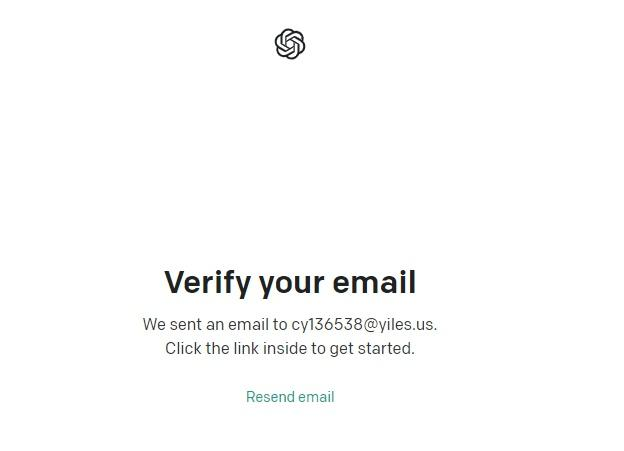Viewport: 624px width, 451px height.
Task: Select the cy136538@yiles.us email address text
Action: (x=364, y=324)
